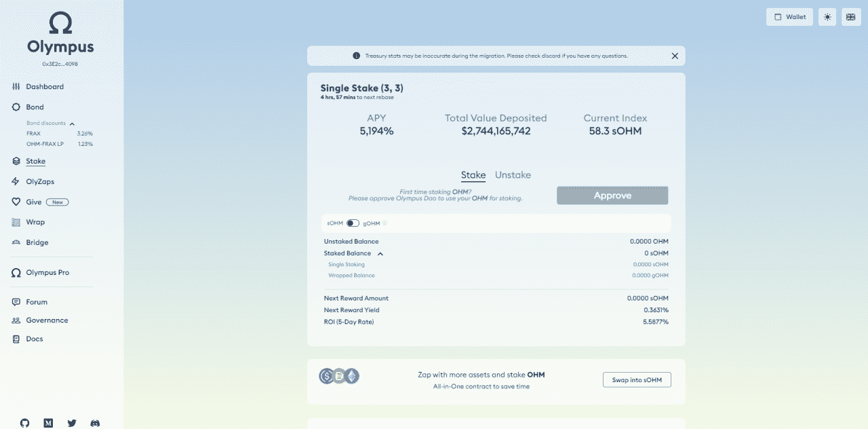Open the Forum link
This screenshot has width=868, height=429.
point(37,302)
